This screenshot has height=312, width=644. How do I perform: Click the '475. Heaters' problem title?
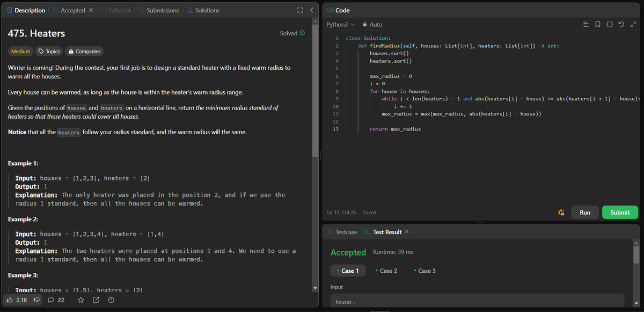tap(36, 33)
